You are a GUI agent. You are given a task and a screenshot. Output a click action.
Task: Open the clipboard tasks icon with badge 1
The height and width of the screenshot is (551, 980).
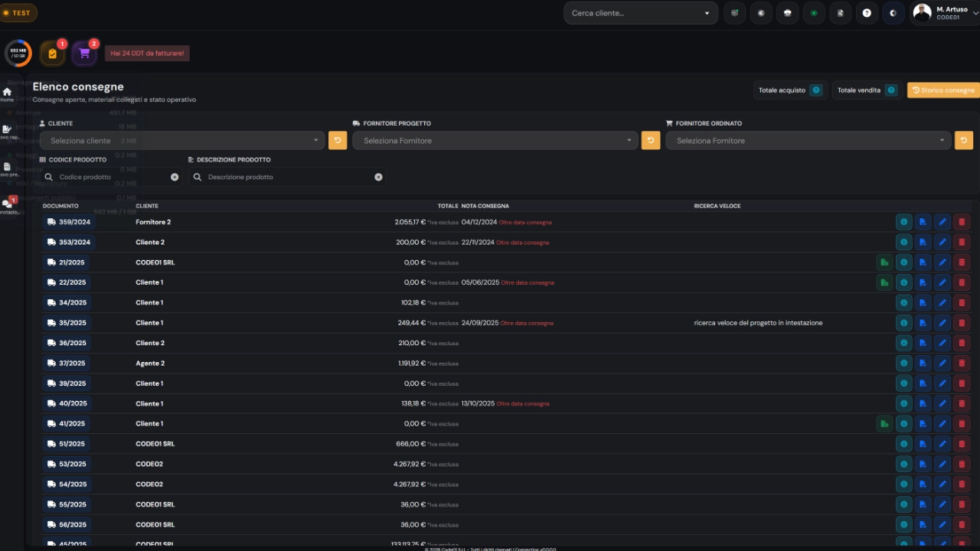52,54
